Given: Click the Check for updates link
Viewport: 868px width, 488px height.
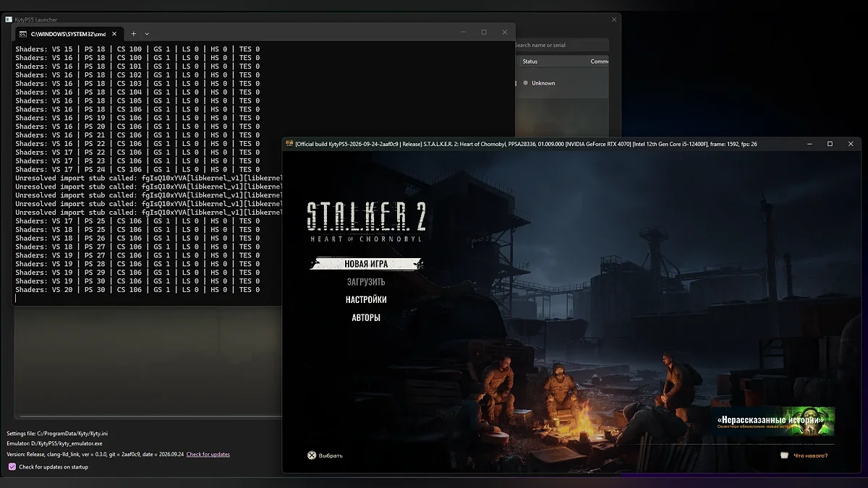Looking at the screenshot, I should point(208,454).
